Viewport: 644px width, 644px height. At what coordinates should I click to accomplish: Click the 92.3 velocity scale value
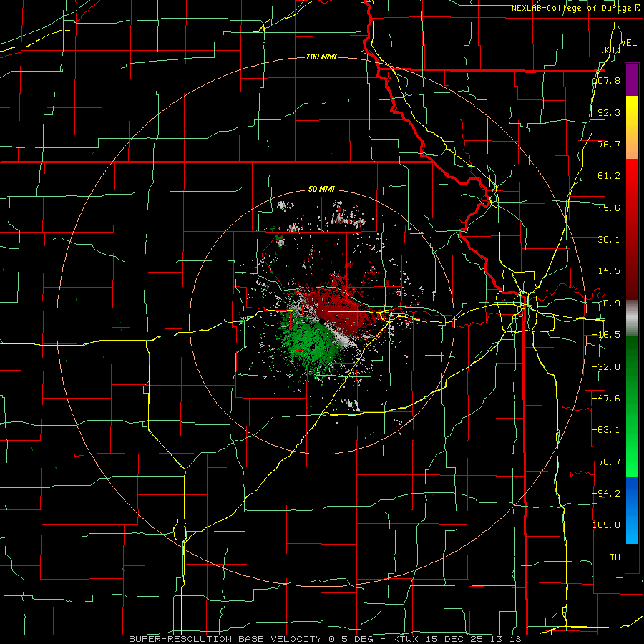tap(609, 112)
